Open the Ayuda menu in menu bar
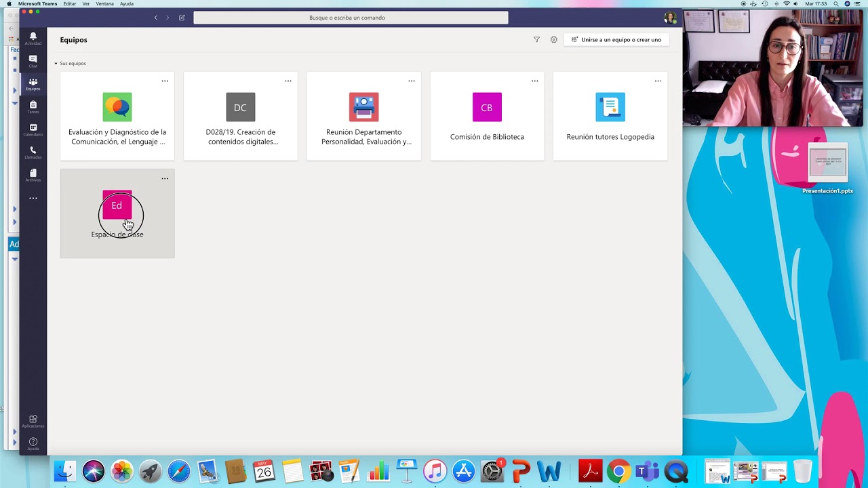The width and height of the screenshot is (868, 488). [127, 3]
